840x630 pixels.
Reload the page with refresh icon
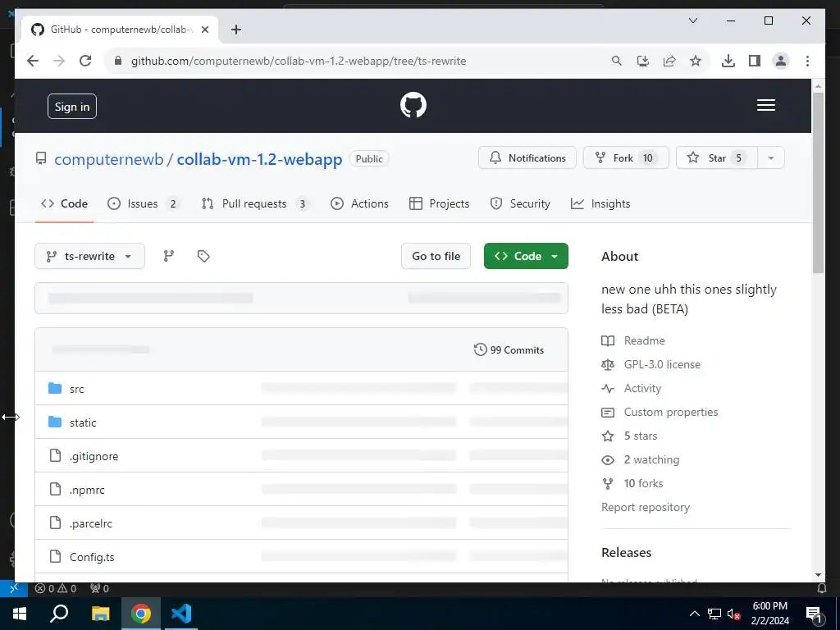tap(85, 61)
